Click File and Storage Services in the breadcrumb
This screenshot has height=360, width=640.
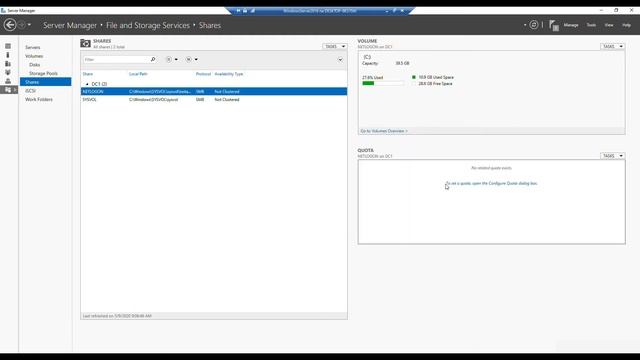coord(148,25)
